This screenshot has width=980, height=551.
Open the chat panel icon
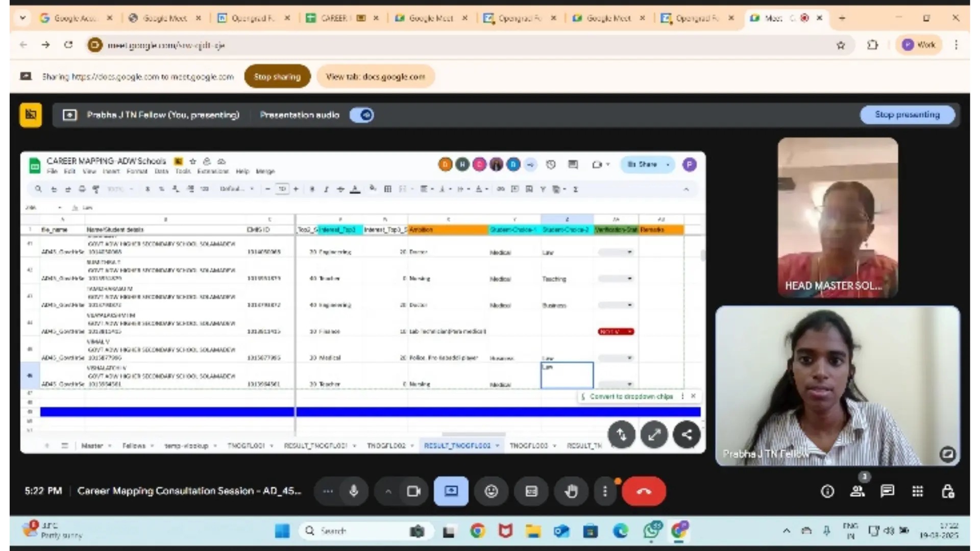[887, 491]
